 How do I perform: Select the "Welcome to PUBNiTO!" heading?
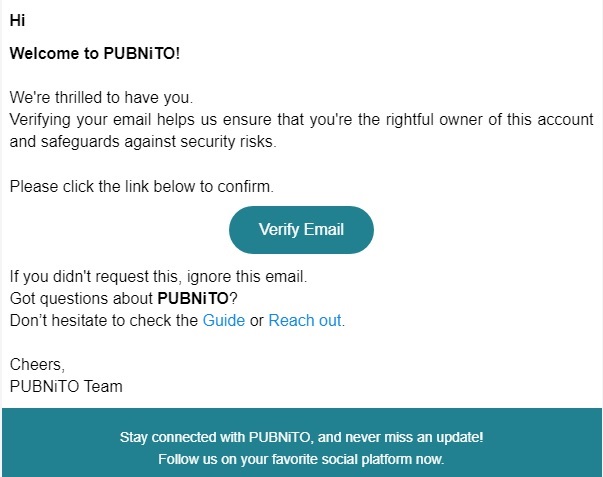[95, 54]
